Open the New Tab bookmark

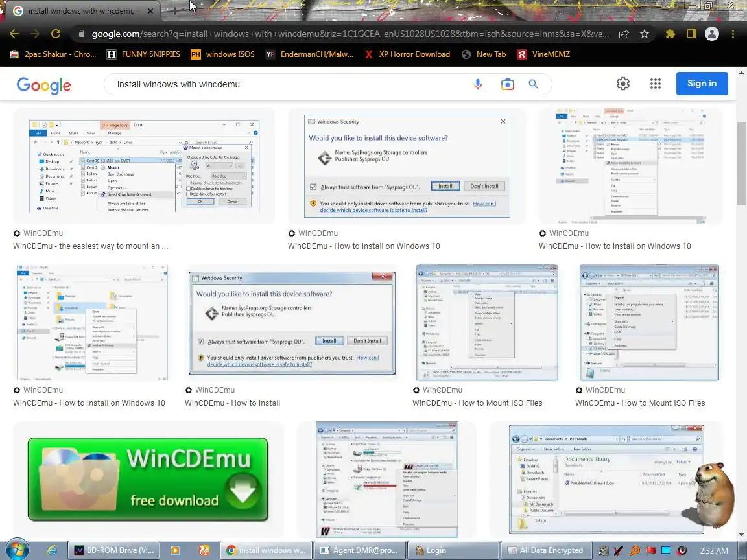pos(484,54)
